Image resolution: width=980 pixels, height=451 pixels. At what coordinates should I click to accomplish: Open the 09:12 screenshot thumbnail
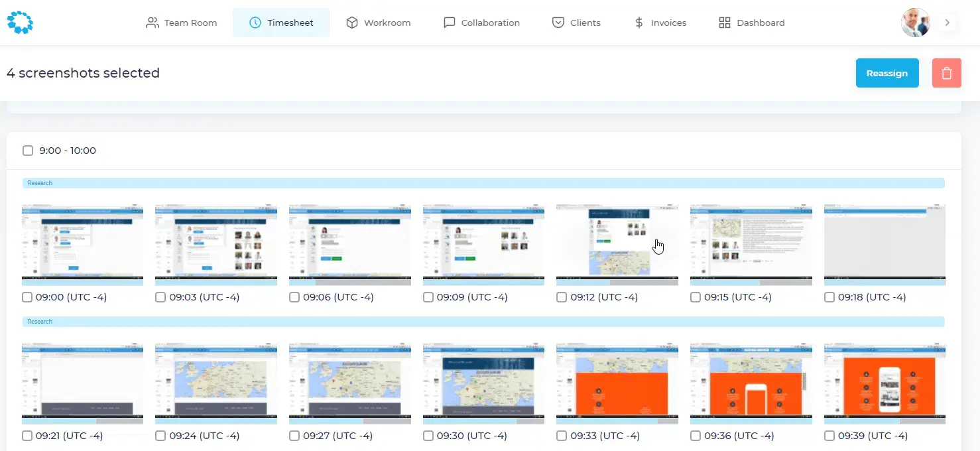tap(617, 241)
